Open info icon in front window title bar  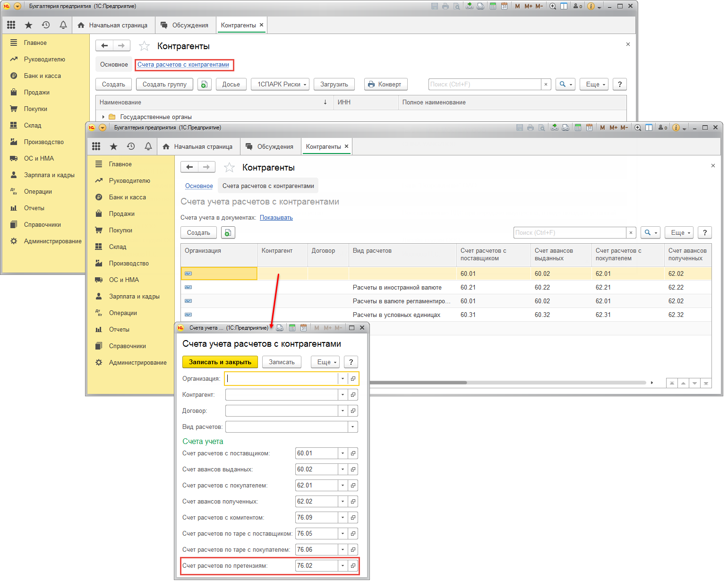(676, 128)
